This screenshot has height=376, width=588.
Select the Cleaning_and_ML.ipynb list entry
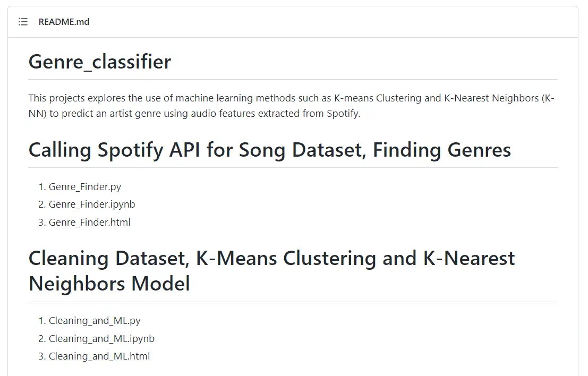[101, 338]
